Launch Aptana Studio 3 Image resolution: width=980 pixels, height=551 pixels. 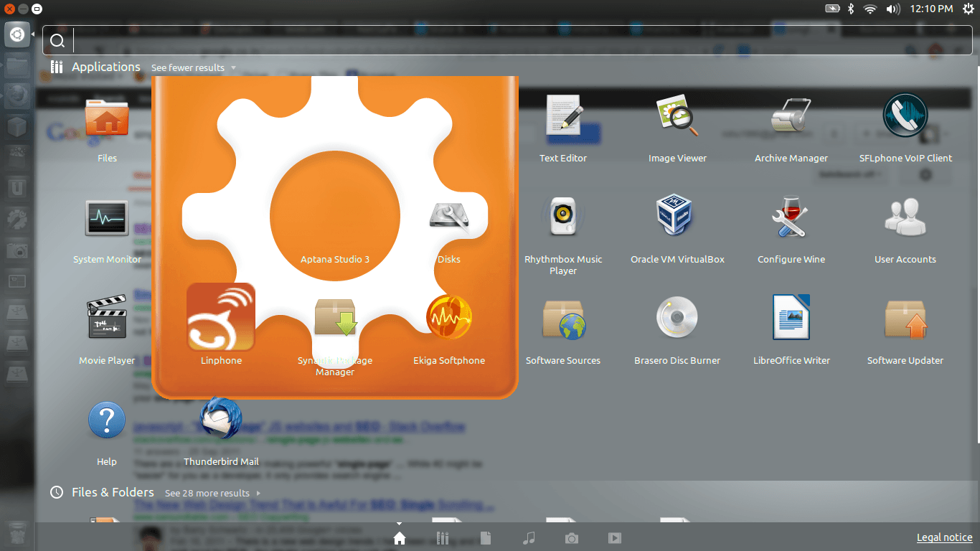click(x=334, y=215)
